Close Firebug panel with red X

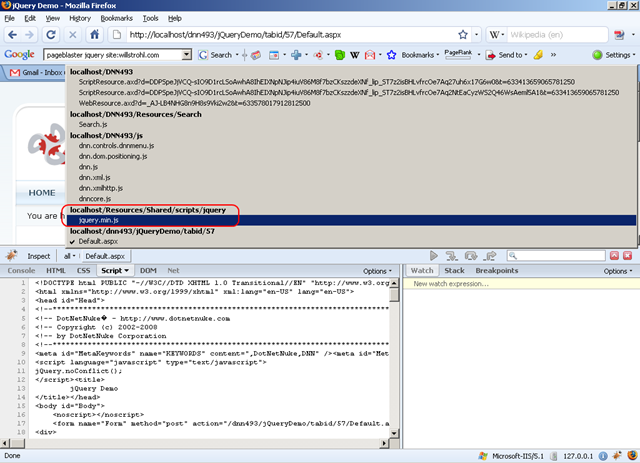[x=628, y=256]
